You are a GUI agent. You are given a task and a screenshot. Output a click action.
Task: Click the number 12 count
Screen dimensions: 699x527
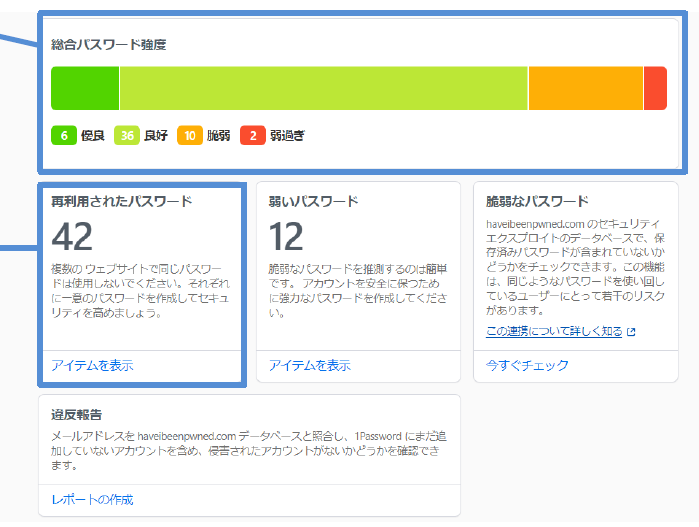coord(286,237)
